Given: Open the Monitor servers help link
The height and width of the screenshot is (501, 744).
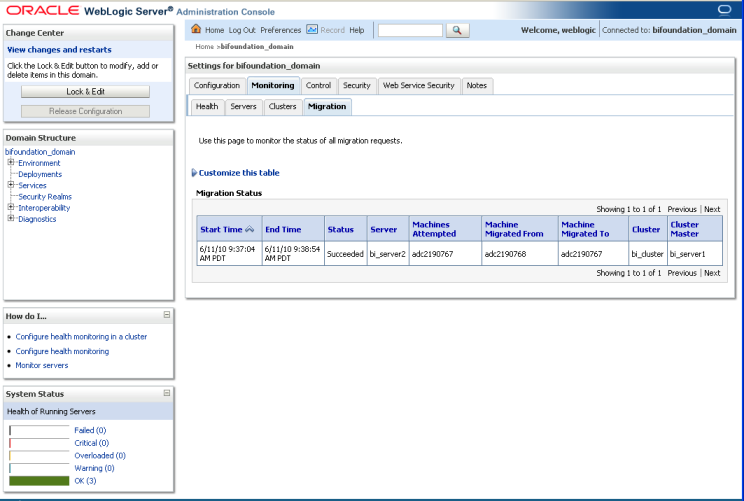Looking at the screenshot, I should coord(42,365).
